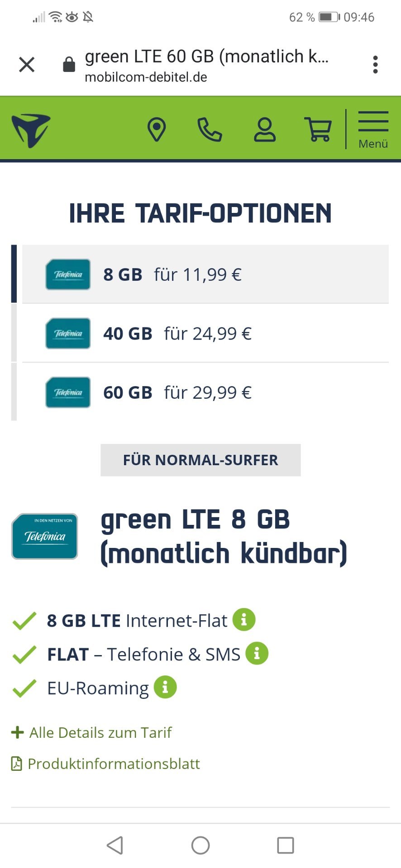401x868 pixels.
Task: Tap the phone contact icon
Action: click(x=210, y=130)
